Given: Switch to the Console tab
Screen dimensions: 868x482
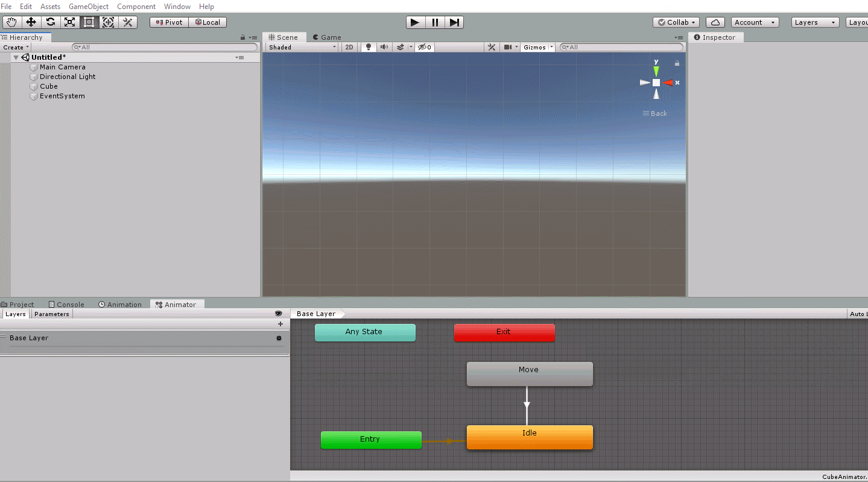Looking at the screenshot, I should pos(66,305).
